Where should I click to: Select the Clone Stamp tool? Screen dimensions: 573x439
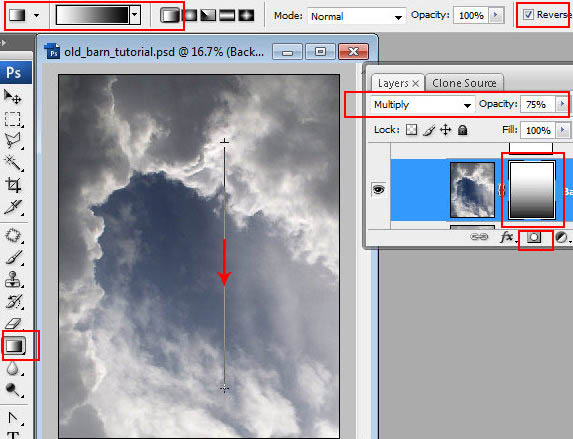click(x=13, y=280)
